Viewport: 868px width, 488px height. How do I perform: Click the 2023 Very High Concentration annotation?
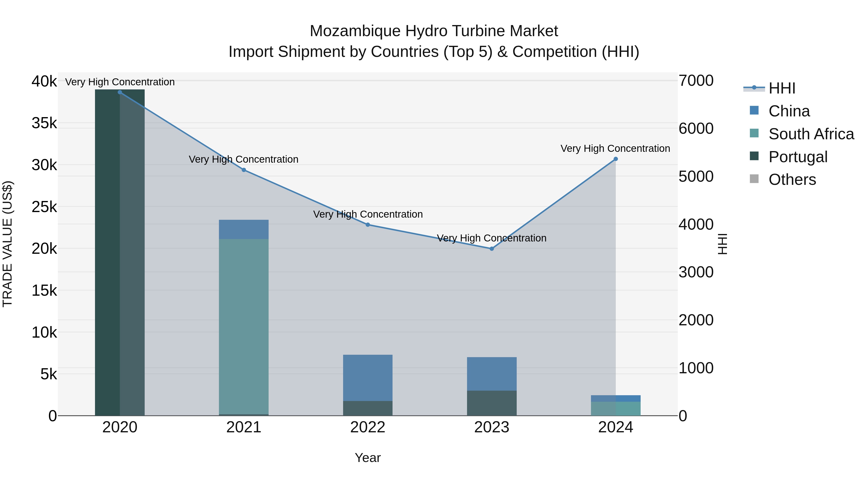[x=492, y=238]
